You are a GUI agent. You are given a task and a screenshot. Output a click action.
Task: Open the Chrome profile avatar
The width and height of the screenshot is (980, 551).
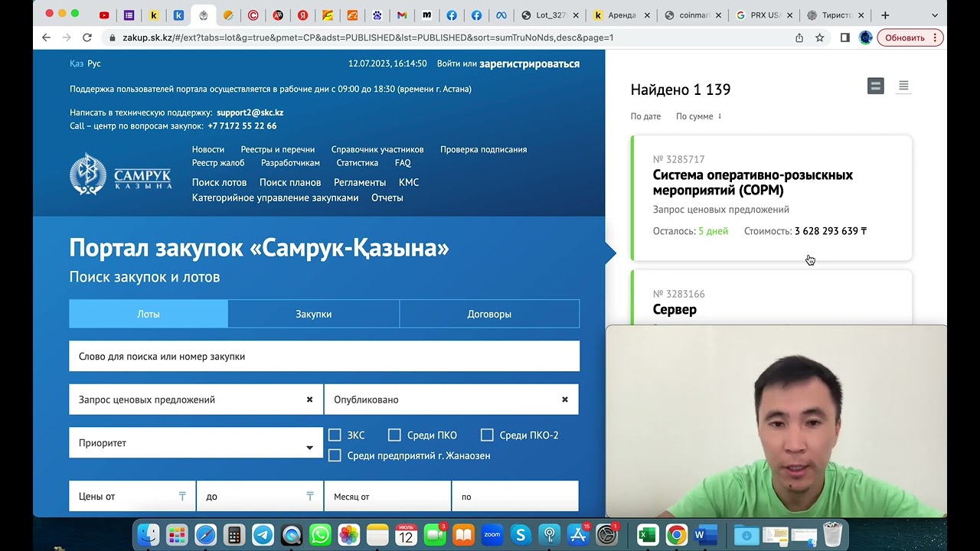[866, 37]
